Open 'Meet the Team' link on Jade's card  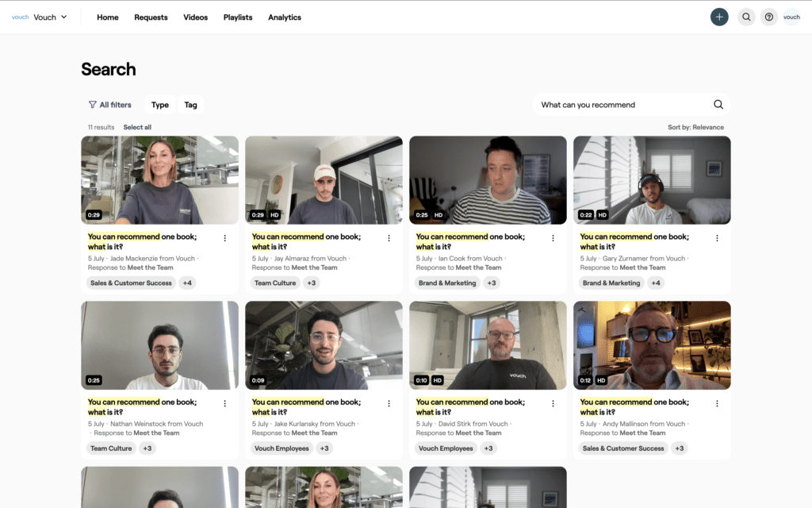[150, 267]
